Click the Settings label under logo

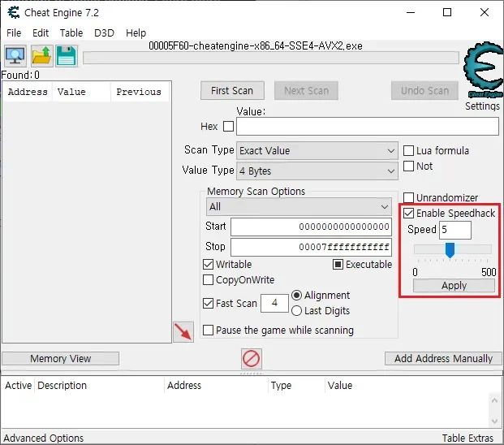pos(482,106)
